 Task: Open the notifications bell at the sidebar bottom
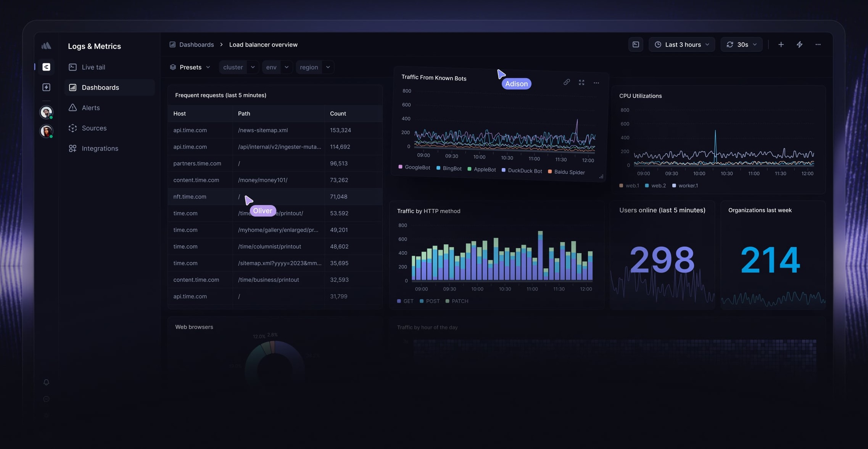[x=46, y=382]
